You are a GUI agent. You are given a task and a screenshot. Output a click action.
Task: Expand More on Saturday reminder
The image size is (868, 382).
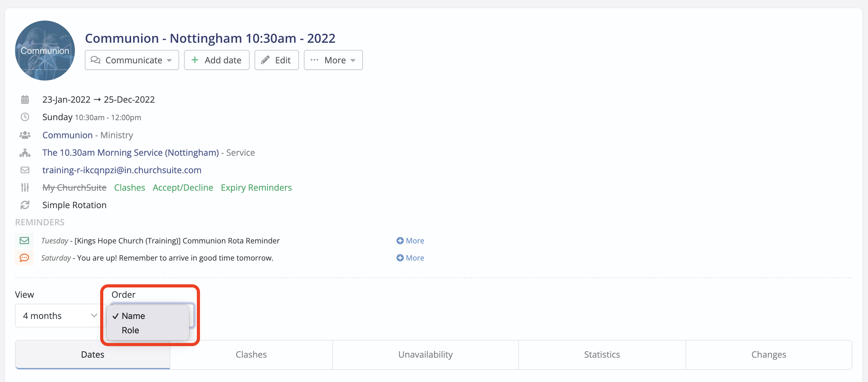click(410, 258)
